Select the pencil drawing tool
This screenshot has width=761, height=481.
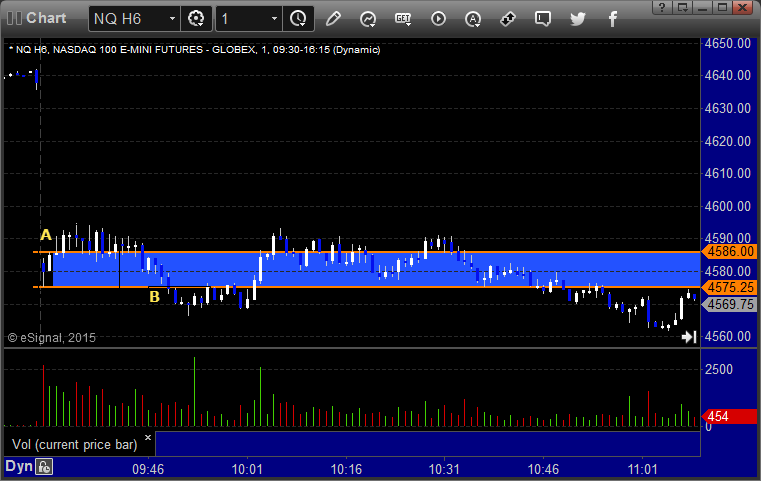pos(333,19)
